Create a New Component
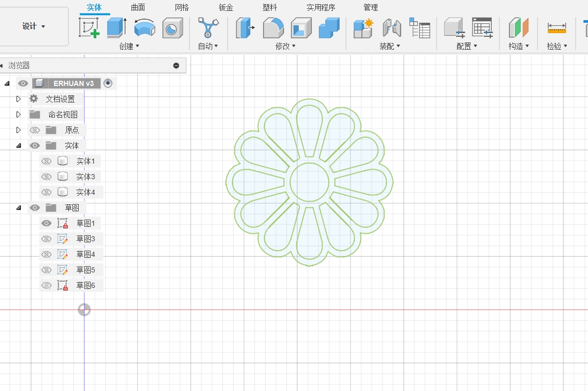 point(363,28)
